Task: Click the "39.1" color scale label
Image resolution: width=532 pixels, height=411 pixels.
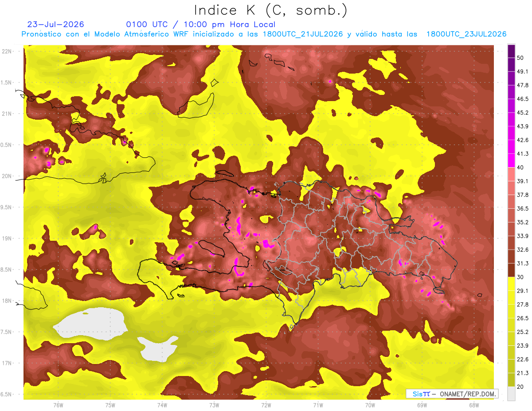Action: [523, 181]
